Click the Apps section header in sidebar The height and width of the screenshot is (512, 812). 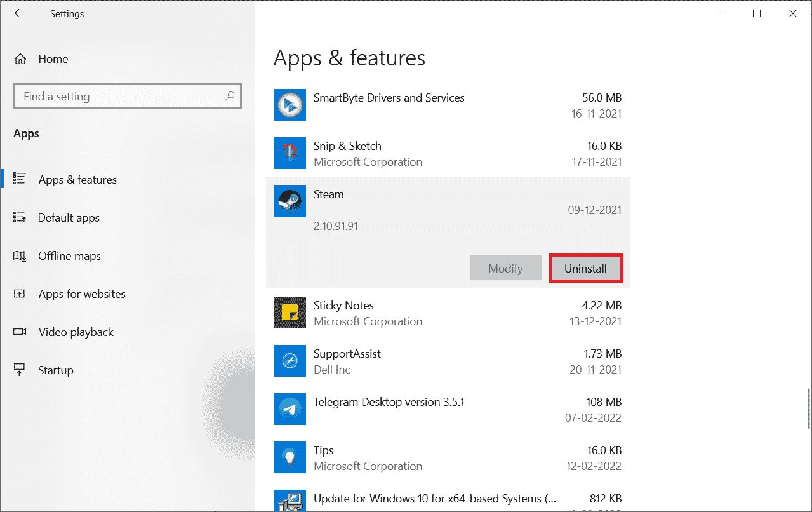[x=26, y=133]
